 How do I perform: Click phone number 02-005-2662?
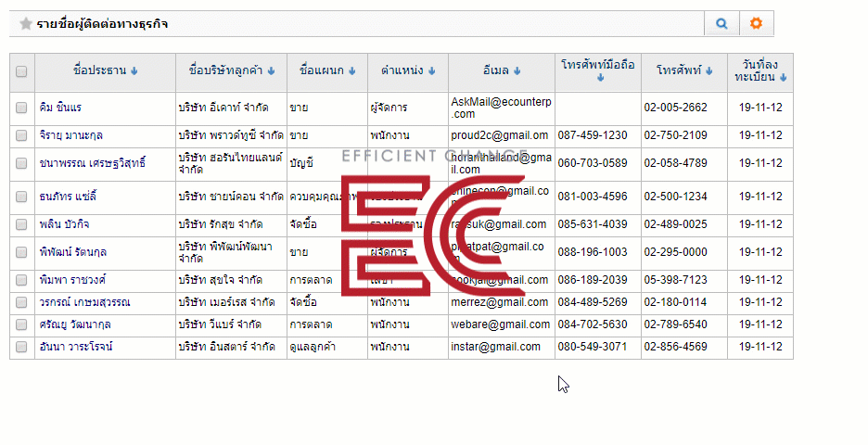(675, 108)
